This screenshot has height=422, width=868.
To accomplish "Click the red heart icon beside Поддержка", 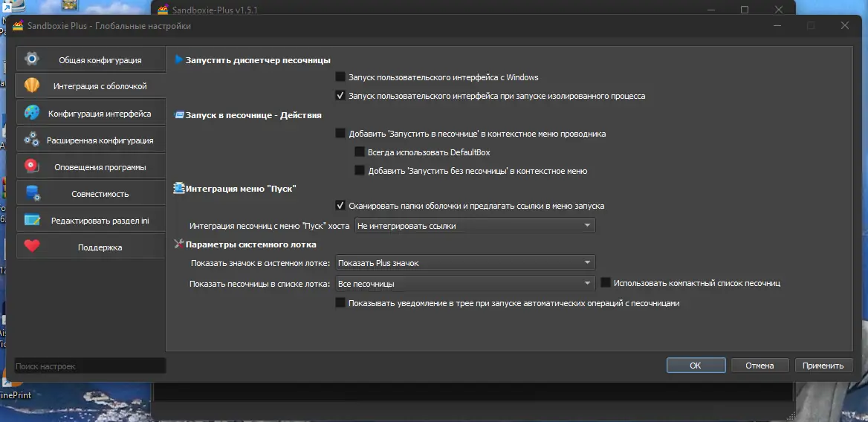I will tap(32, 247).
